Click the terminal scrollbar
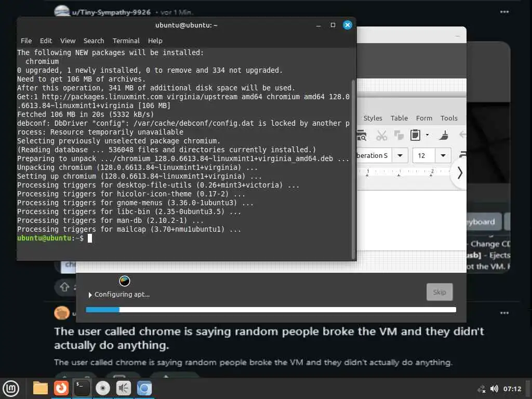 [x=353, y=170]
